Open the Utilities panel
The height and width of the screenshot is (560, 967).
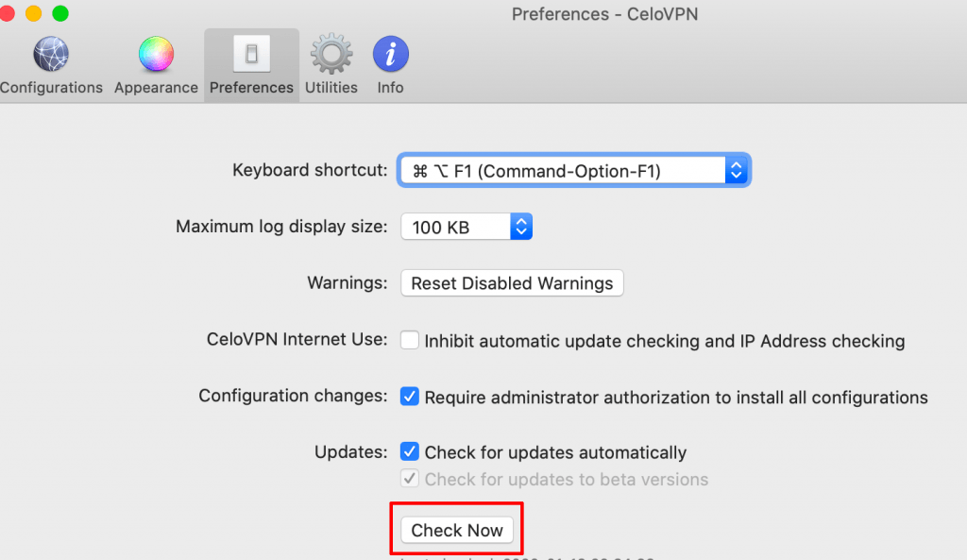point(331,64)
